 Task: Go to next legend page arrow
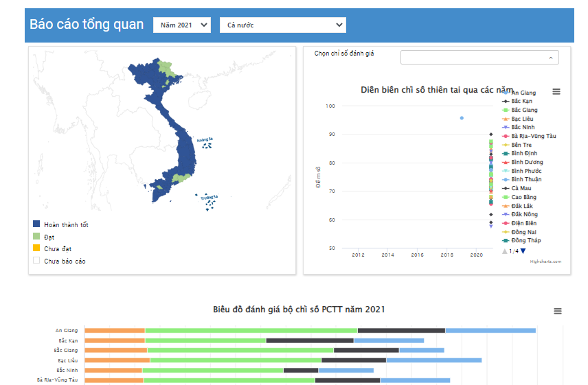coord(523,251)
